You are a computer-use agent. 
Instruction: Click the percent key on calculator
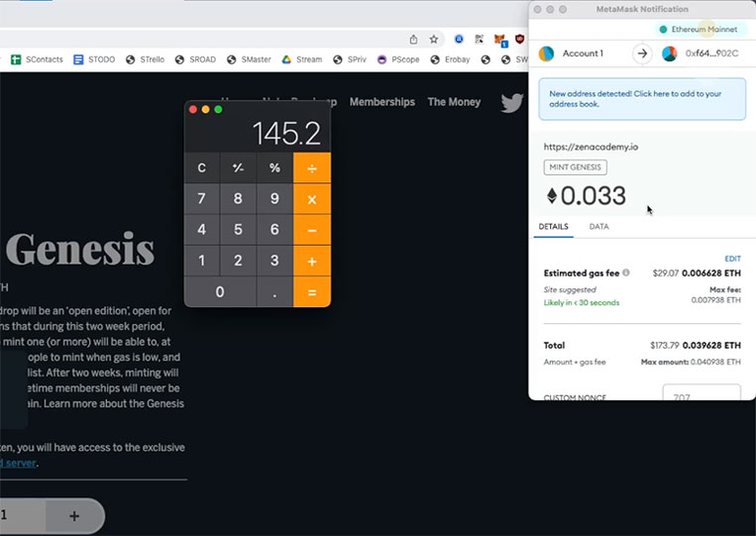[x=274, y=167]
